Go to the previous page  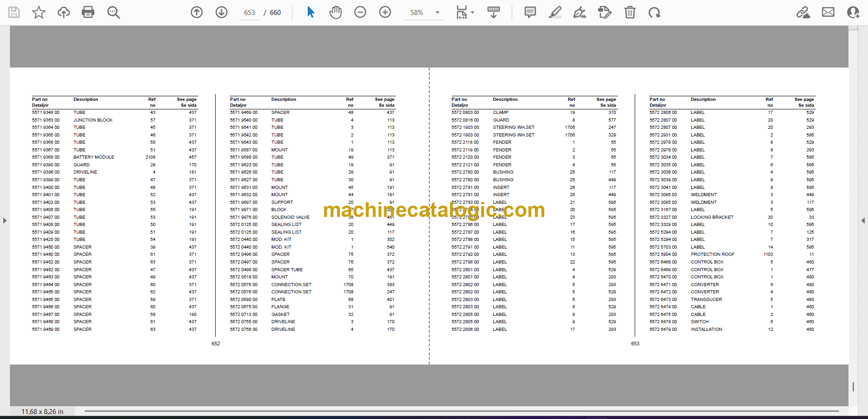tap(197, 12)
